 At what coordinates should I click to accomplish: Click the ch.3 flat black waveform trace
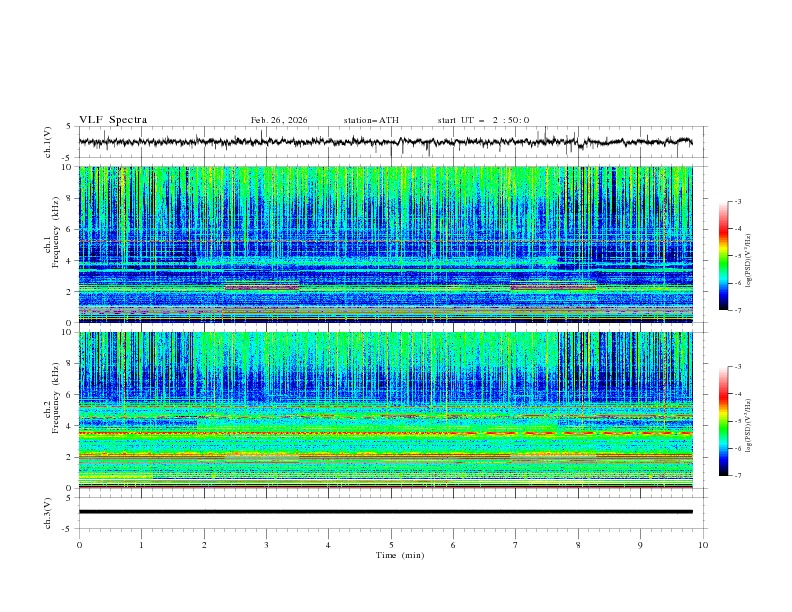tap(385, 512)
